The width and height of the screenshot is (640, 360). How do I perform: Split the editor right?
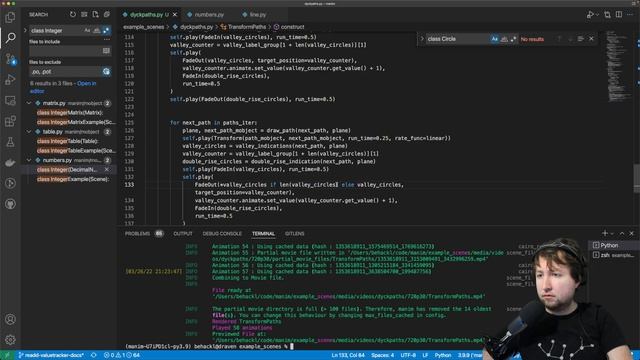point(619,15)
